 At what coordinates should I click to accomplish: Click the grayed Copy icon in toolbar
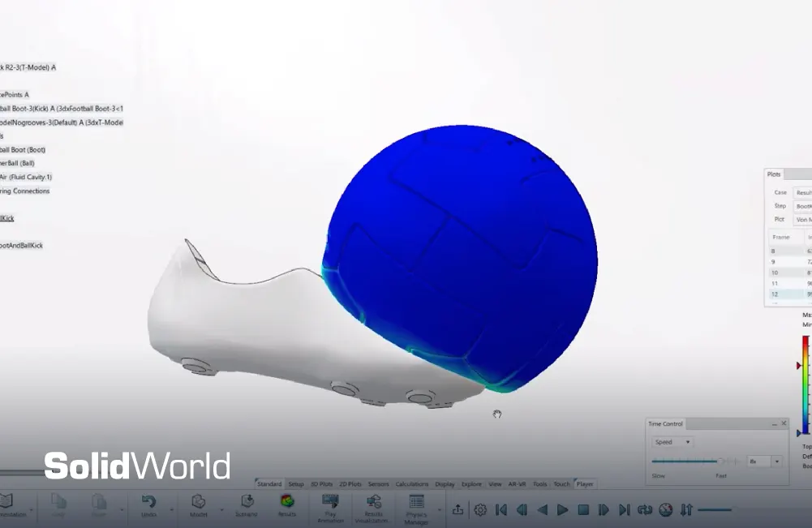coord(58,501)
